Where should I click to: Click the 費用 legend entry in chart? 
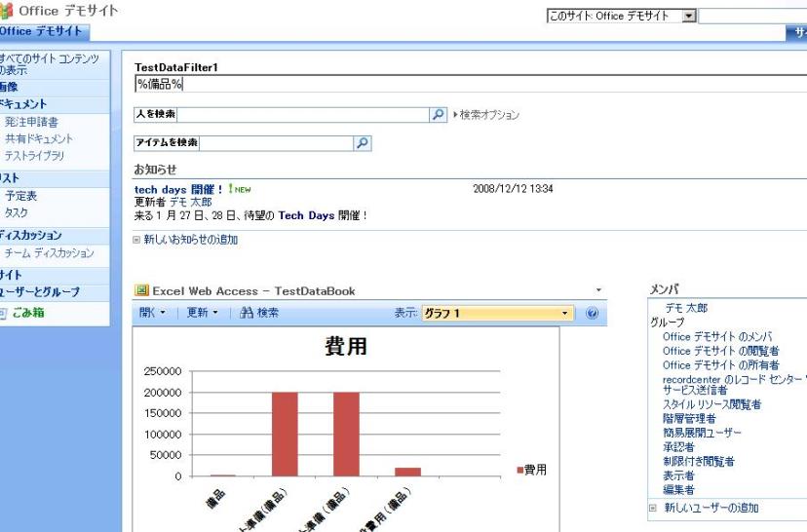[531, 470]
